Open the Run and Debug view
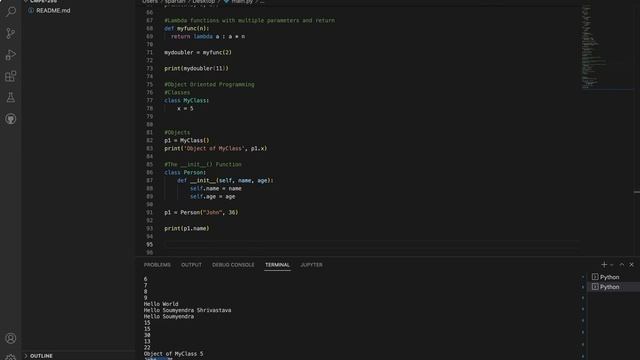The image size is (640, 360). tap(11, 55)
